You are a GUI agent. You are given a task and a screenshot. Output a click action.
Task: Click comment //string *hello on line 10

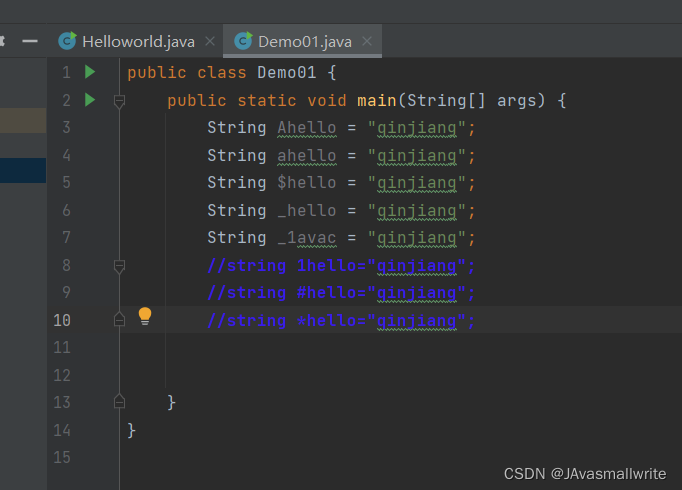[341, 321]
